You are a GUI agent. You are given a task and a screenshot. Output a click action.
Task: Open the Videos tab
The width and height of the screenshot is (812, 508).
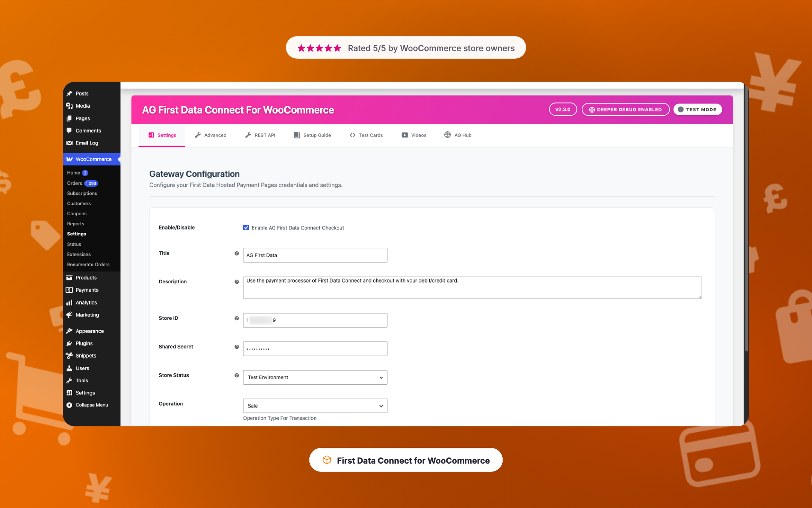coord(414,135)
